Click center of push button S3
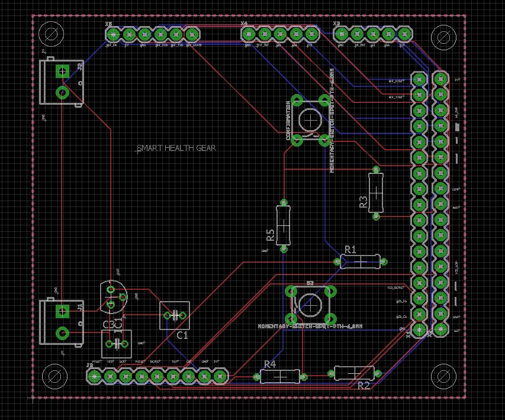Viewport: 505px width, 420px height. click(310, 305)
